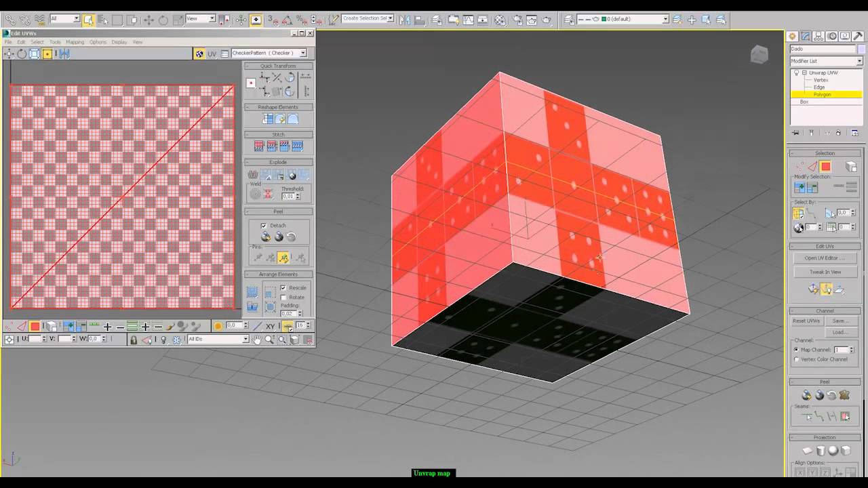The height and width of the screenshot is (488, 868).
Task: Click the first Stitch icon in Stitch rollout
Action: click(x=258, y=146)
